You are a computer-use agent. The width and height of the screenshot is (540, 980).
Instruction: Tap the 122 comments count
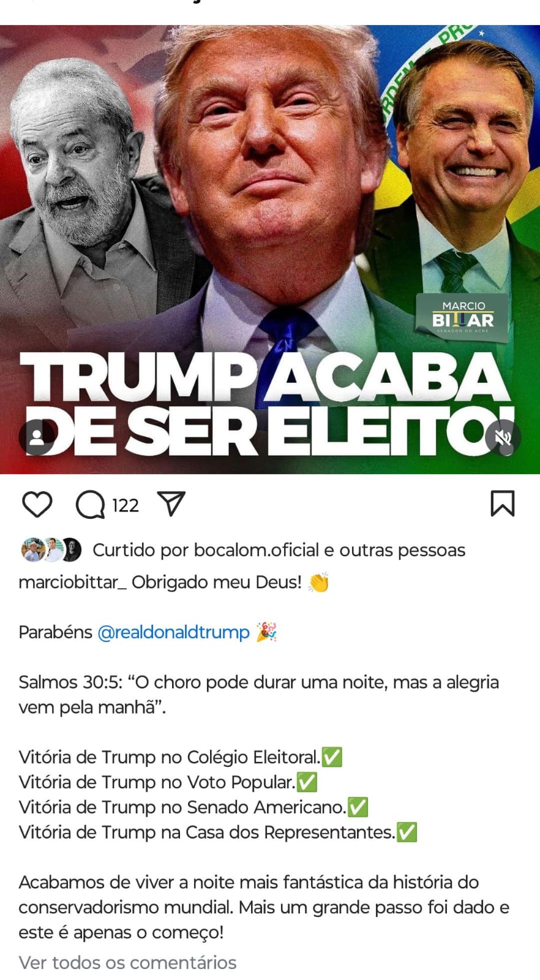[126, 505]
